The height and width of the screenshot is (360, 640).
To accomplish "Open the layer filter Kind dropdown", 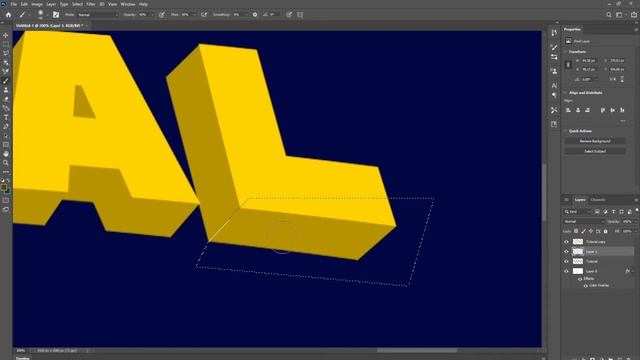I will (x=578, y=212).
